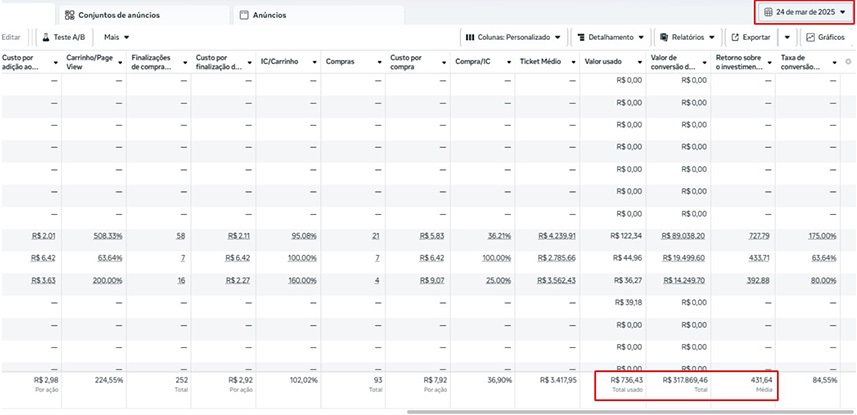
Task: Click the Detalhamento breakdown icon
Action: [580, 37]
